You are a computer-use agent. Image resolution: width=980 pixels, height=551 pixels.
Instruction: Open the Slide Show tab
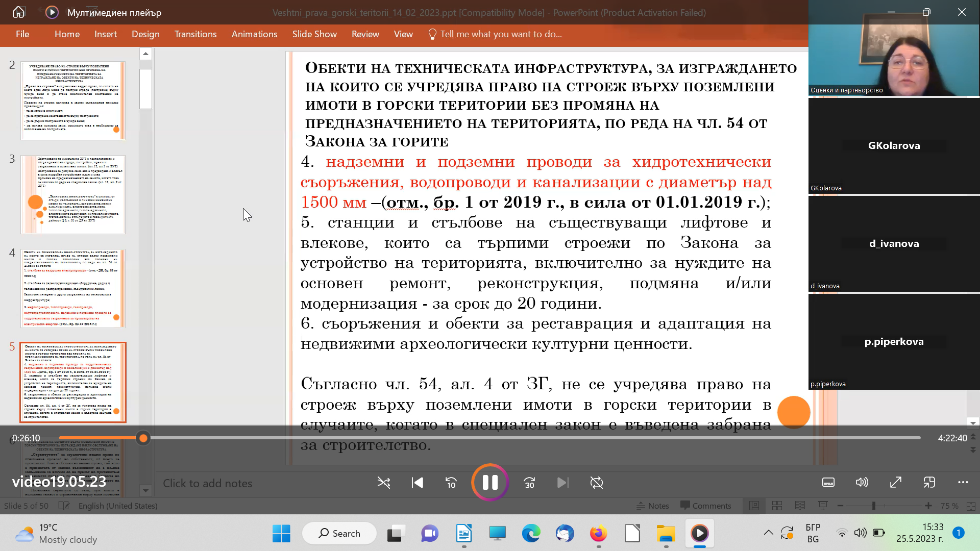click(x=314, y=34)
